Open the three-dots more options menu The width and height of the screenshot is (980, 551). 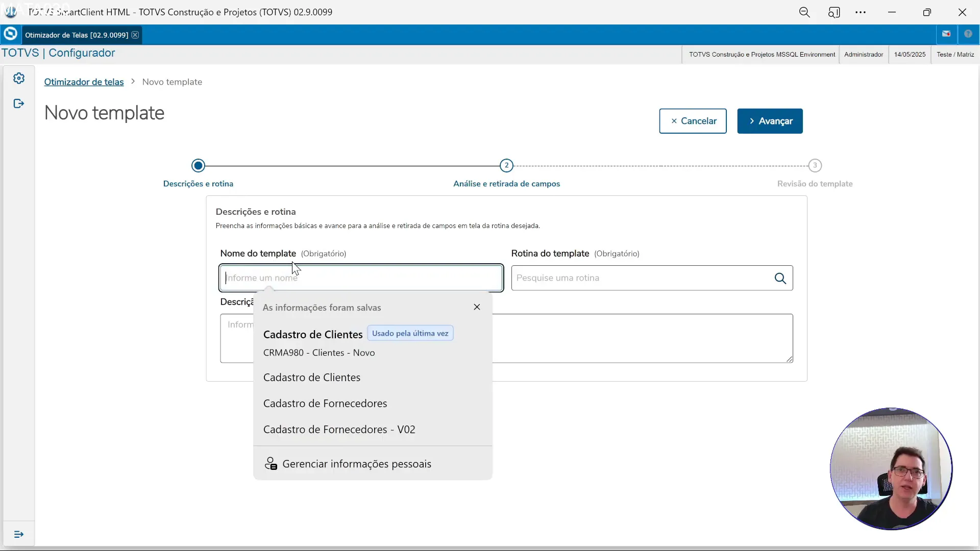(861, 12)
